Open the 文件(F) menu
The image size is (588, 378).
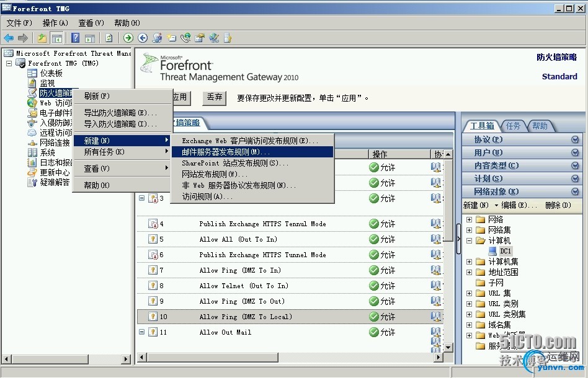pyautogui.click(x=19, y=23)
